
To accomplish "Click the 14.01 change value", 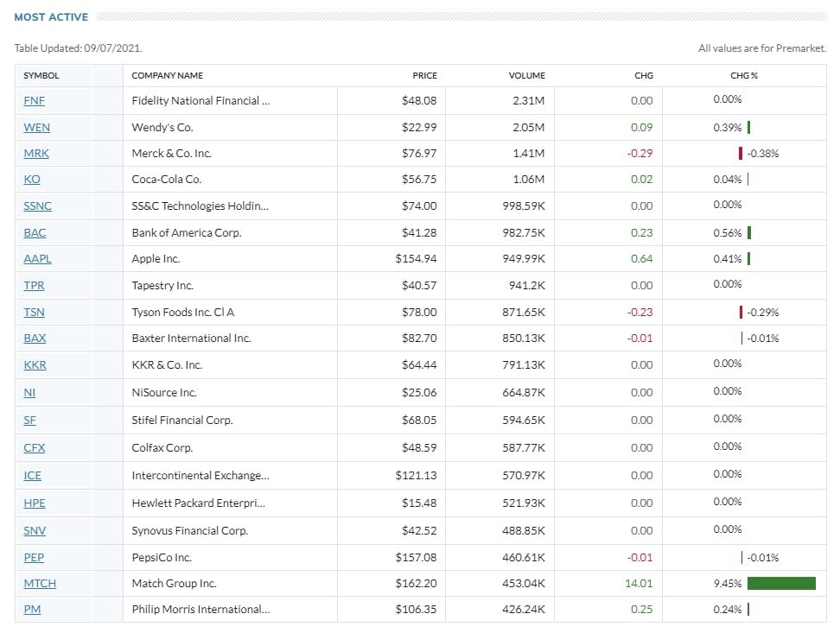I will tap(639, 584).
